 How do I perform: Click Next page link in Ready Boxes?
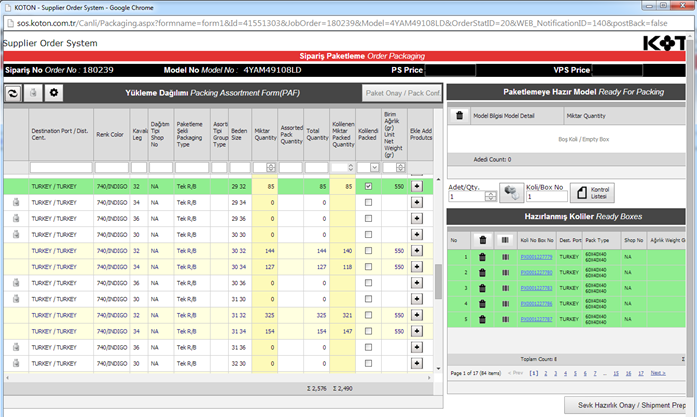point(658,373)
